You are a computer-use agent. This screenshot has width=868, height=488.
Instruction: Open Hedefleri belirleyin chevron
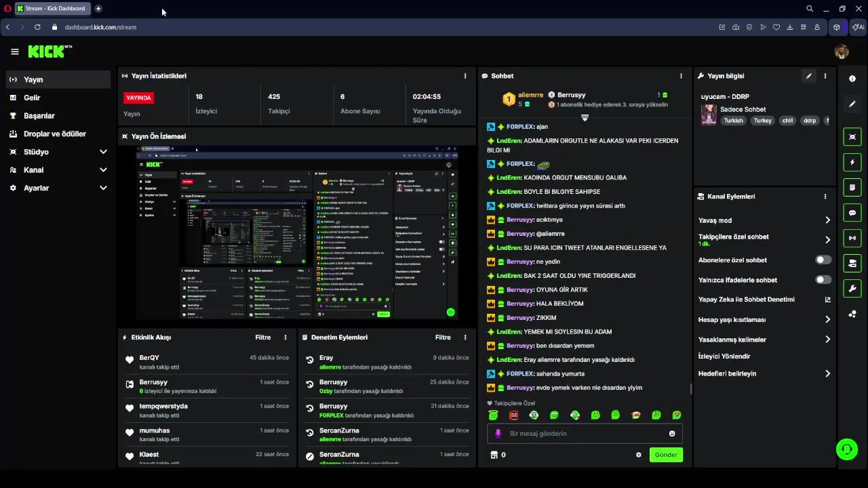pos(827,373)
